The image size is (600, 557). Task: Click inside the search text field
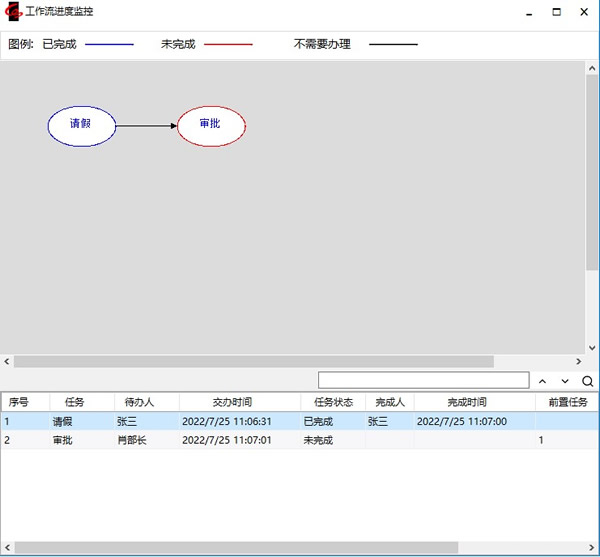[x=423, y=381]
